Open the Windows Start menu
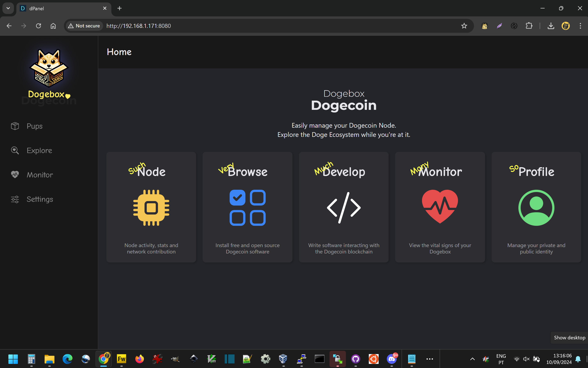Screen dimensions: 588x368 (13, 359)
